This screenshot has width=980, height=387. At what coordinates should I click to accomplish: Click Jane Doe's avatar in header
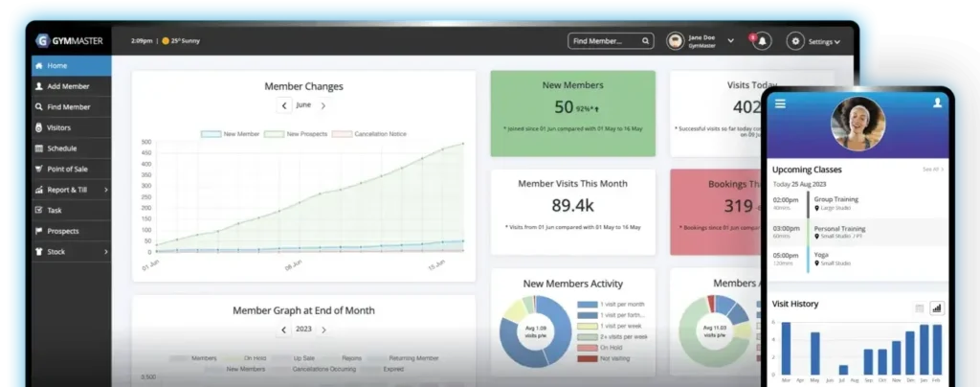[x=675, y=41]
